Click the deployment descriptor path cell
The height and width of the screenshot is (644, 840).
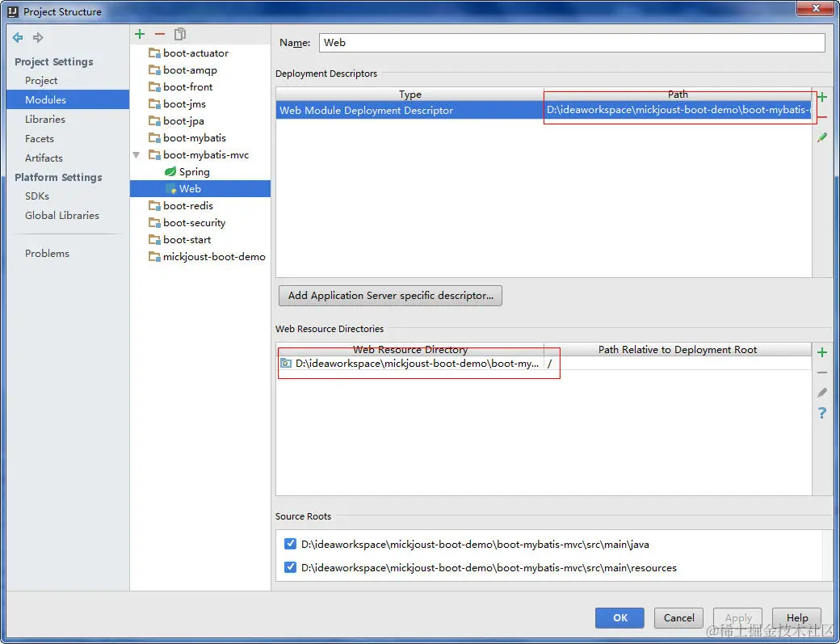click(x=678, y=111)
